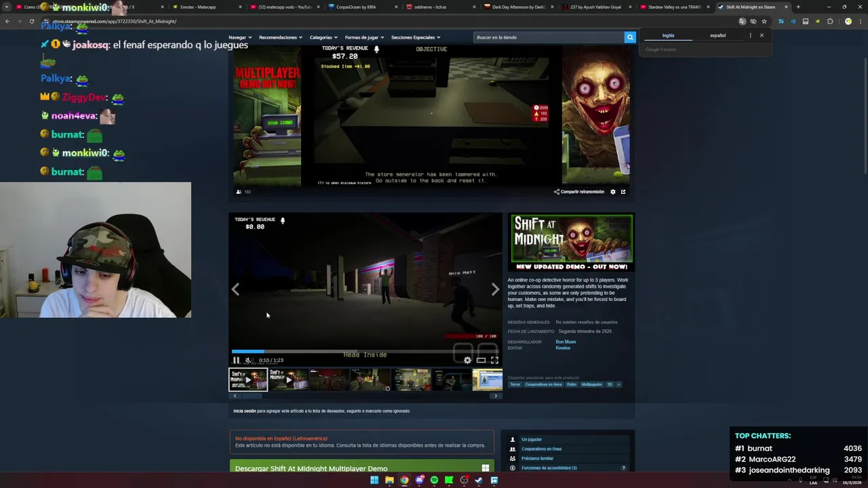Viewport: 868px width, 488px height.
Task: Open Formas de jugar menu
Action: click(364, 37)
